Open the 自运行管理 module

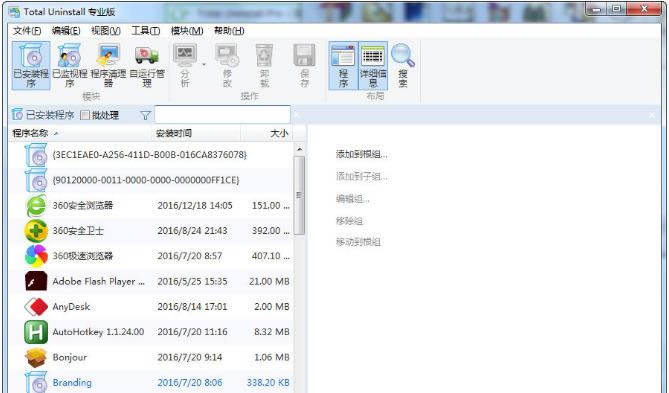[x=147, y=65]
